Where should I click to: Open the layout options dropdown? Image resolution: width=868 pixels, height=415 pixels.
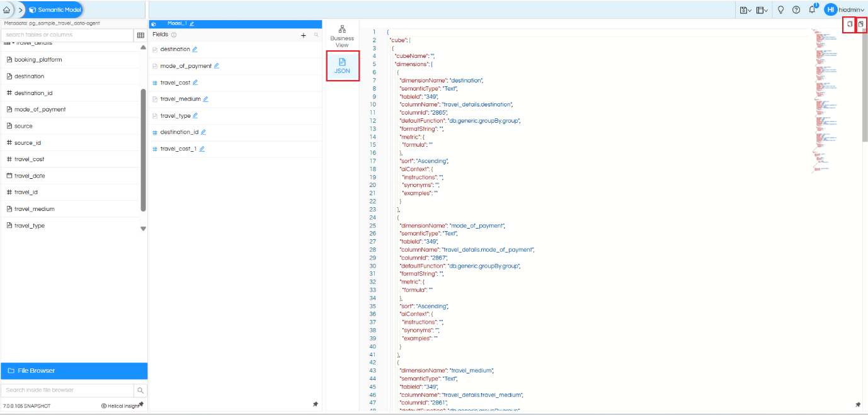pyautogui.click(x=762, y=10)
